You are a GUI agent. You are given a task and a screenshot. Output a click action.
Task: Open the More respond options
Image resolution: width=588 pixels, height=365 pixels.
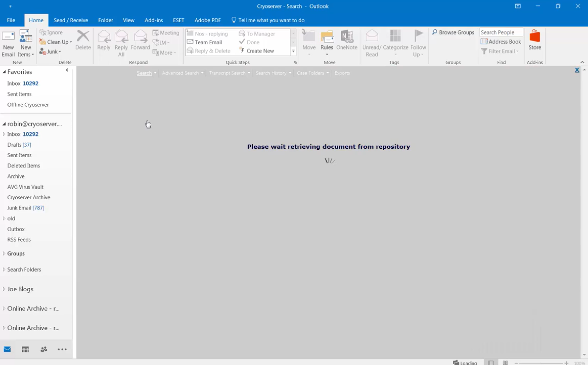[164, 53]
